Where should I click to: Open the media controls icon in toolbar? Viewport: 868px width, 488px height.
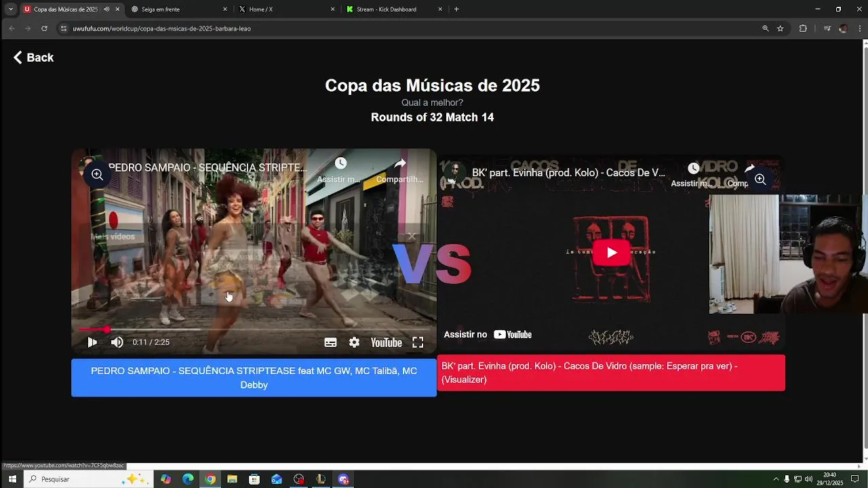[x=827, y=28]
